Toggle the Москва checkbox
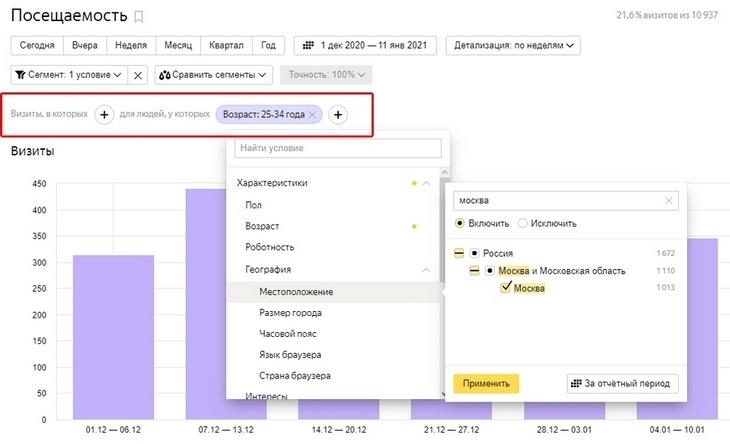The height and width of the screenshot is (444, 730). 506,289
